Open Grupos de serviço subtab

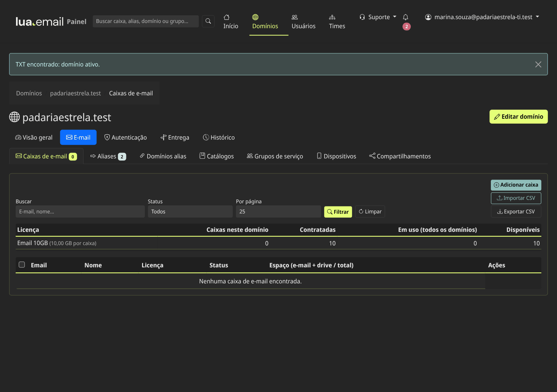275,156
